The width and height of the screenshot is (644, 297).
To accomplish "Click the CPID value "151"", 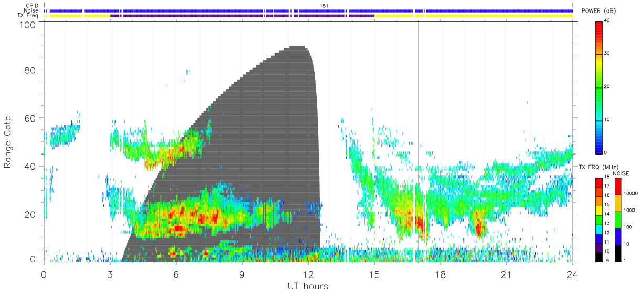I will point(324,6).
